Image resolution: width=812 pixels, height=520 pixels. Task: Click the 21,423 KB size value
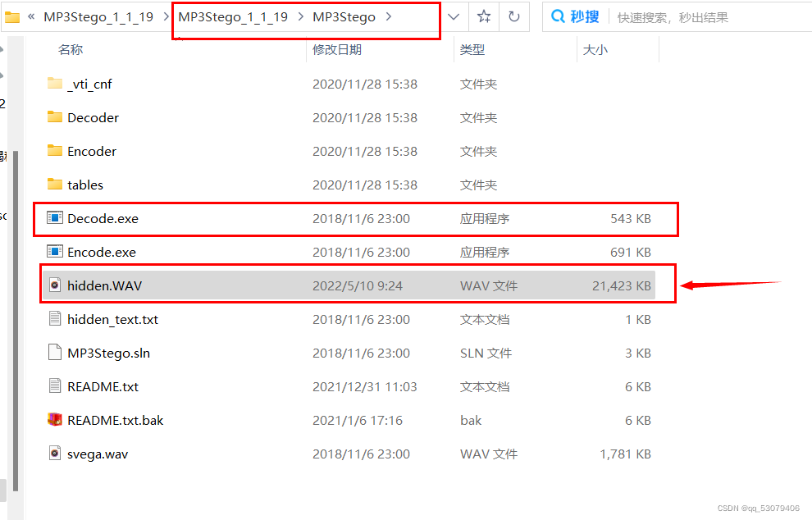622,286
